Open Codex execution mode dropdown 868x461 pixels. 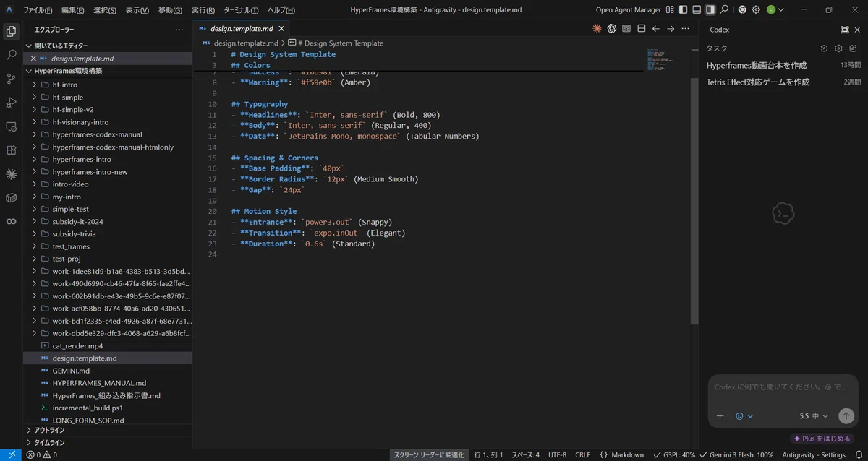pyautogui.click(x=744, y=416)
